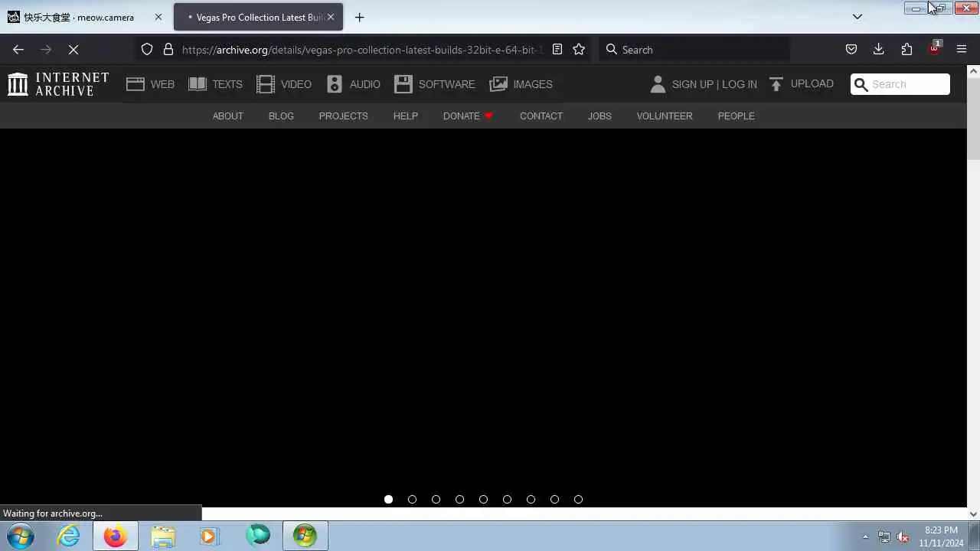The height and width of the screenshot is (551, 980).
Task: Click the tracking protection shield icon
Action: pos(147,50)
